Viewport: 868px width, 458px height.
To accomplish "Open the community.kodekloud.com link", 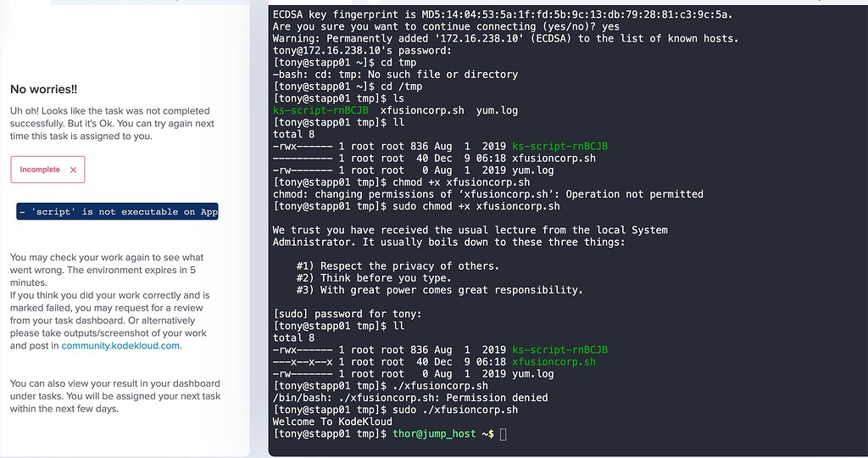I will pos(121,345).
